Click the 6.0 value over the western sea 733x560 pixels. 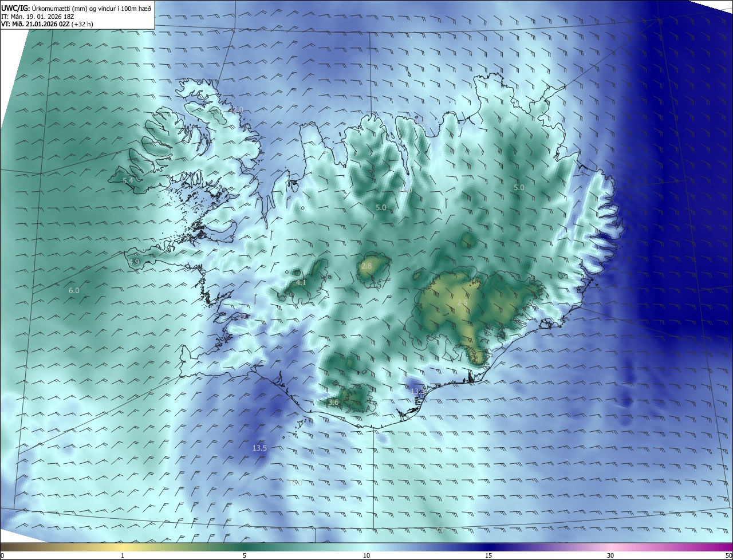74,291
